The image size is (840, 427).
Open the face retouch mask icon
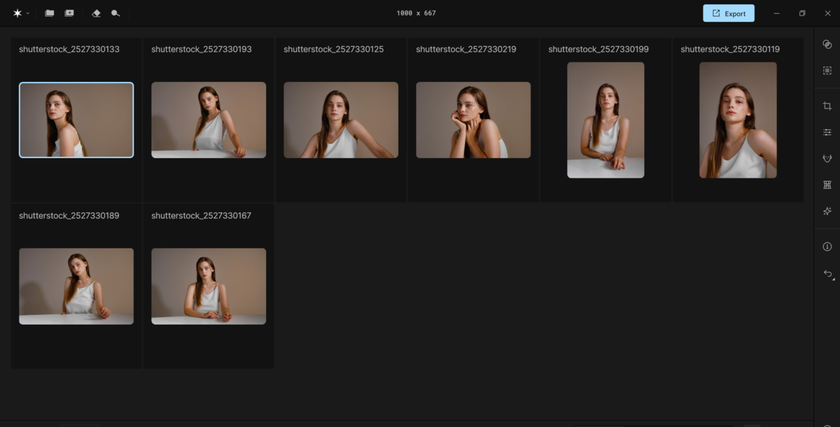(827, 158)
